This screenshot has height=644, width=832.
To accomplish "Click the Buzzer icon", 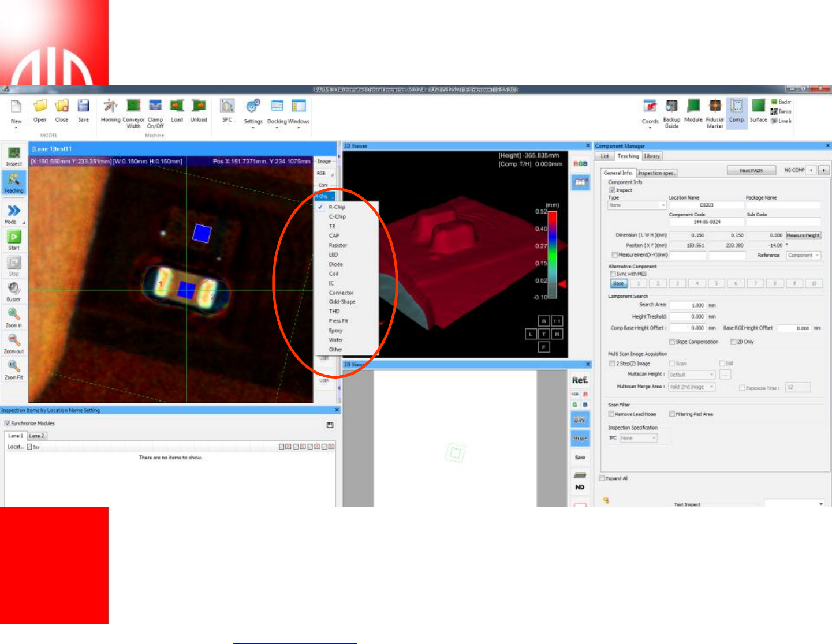I will tap(14, 289).
